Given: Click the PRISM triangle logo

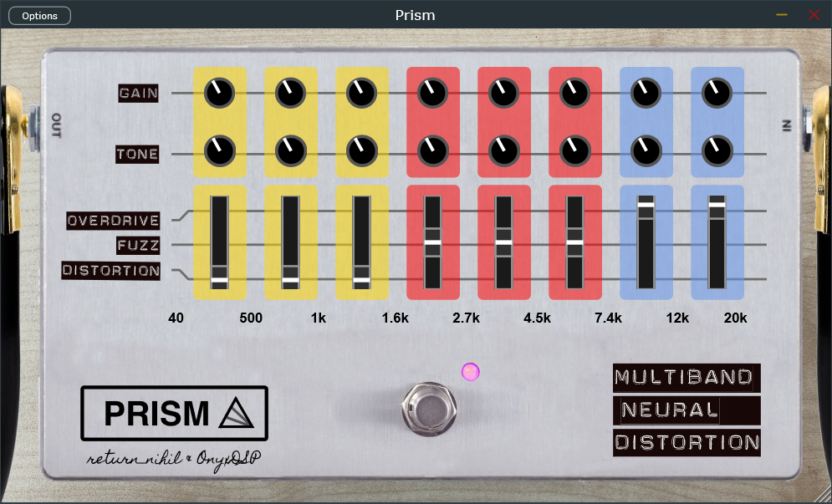Looking at the screenshot, I should click(x=236, y=413).
